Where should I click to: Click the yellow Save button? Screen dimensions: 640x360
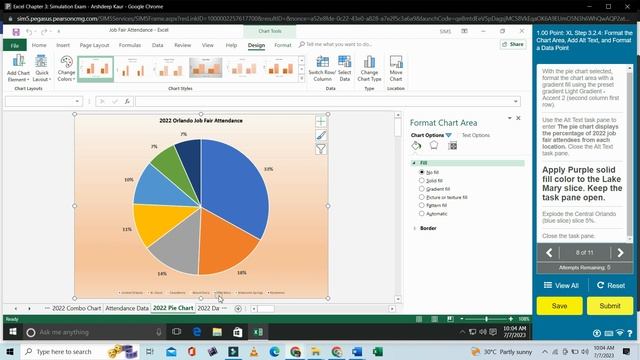click(559, 306)
